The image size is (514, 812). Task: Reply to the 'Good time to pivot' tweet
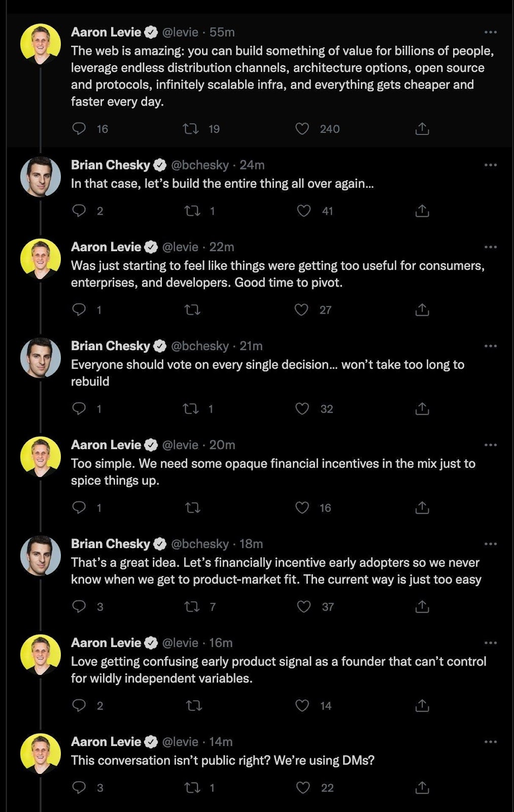coord(79,310)
